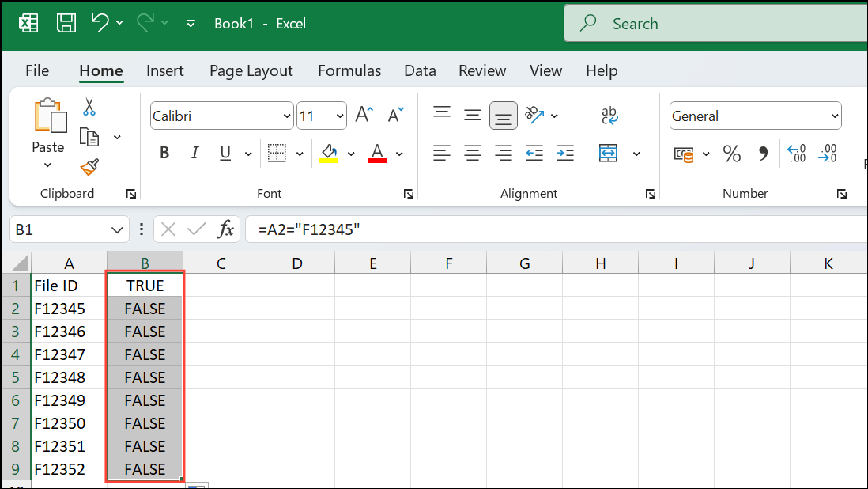The width and height of the screenshot is (868, 489).
Task: Click the Increase Indent icon
Action: 564,154
